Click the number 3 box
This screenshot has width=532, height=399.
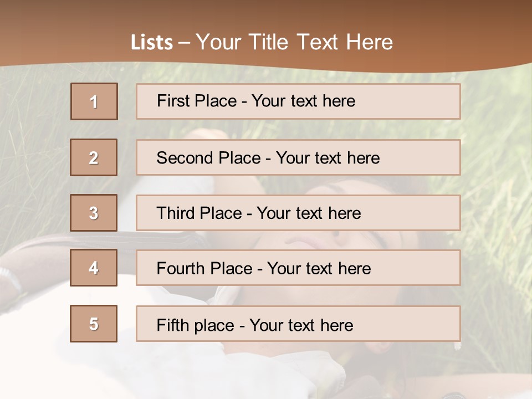click(x=94, y=213)
